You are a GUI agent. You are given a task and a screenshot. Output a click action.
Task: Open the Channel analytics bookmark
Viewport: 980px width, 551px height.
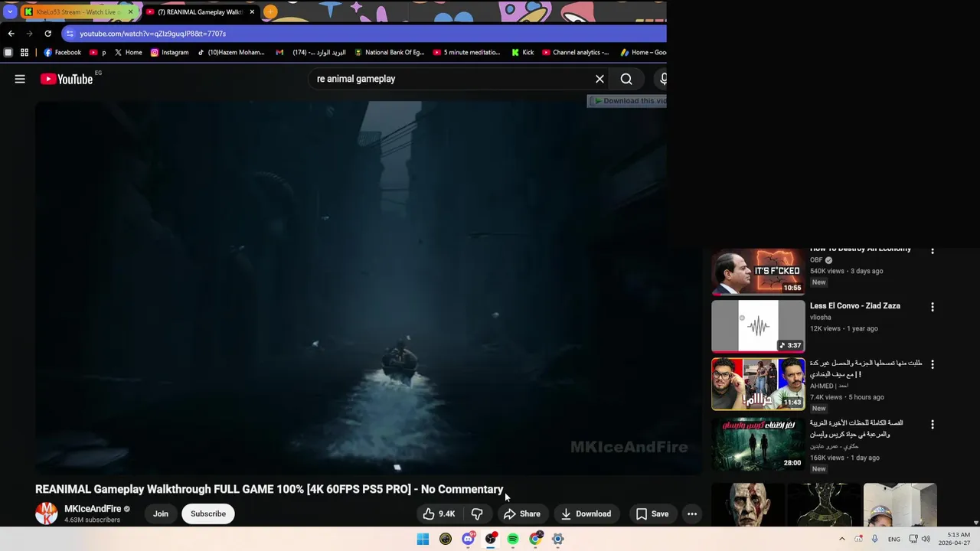point(576,53)
